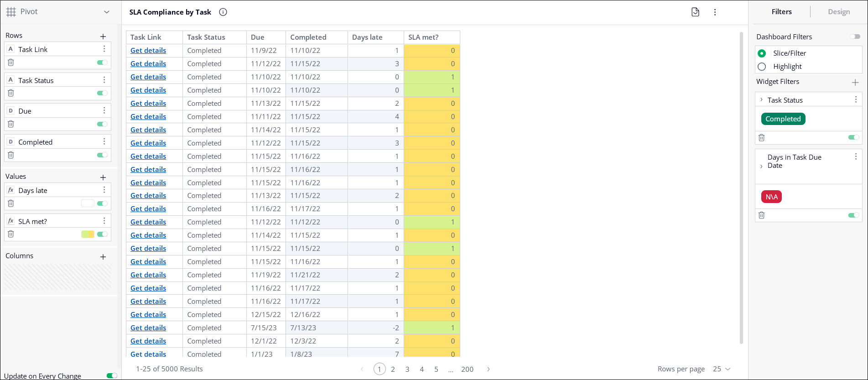Click the Due column header
This screenshot has height=380, width=868.
[266, 37]
